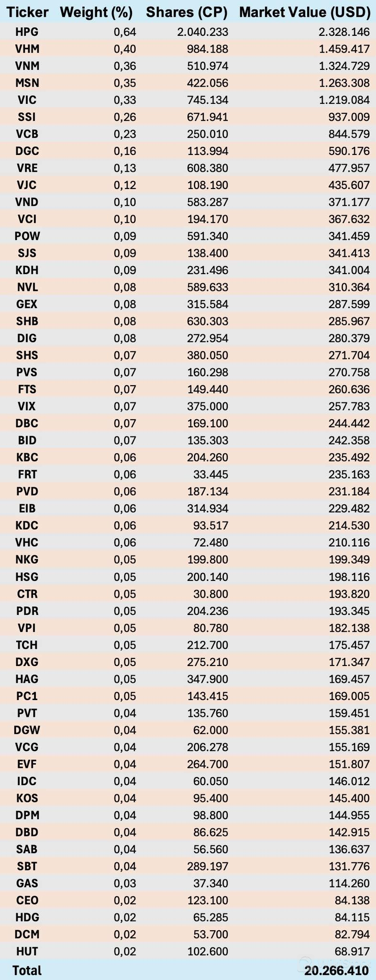Click the POW ticker cell
This screenshot has width=376, height=980.
coord(27,236)
